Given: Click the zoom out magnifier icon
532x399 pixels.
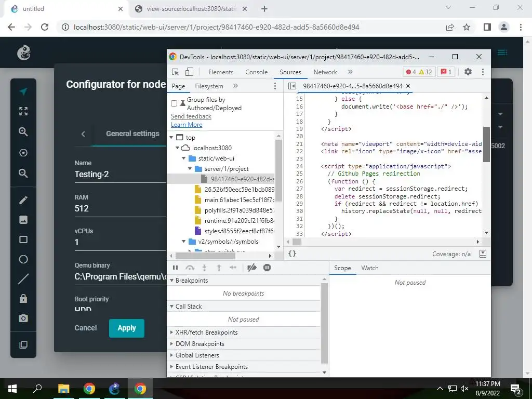Looking at the screenshot, I should 23,174.
